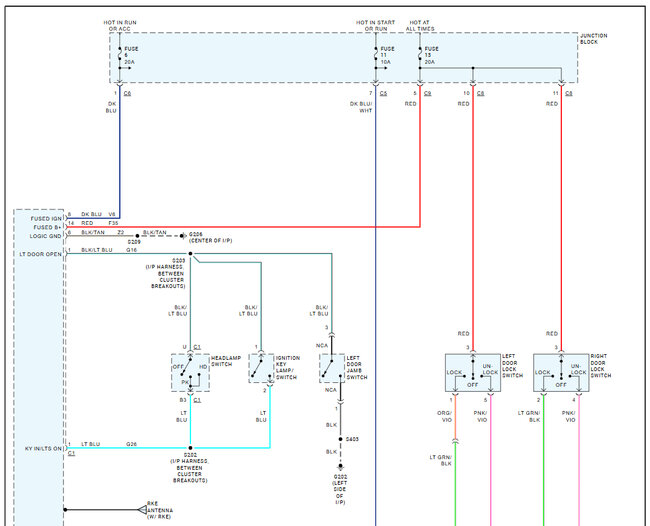Click the C9 connector reference
650x526 pixels.
(427, 93)
